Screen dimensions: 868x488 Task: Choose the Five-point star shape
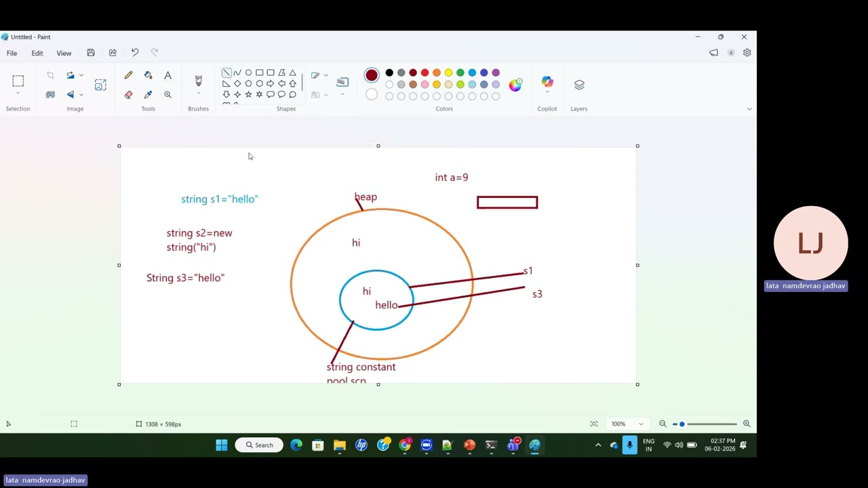click(x=248, y=94)
